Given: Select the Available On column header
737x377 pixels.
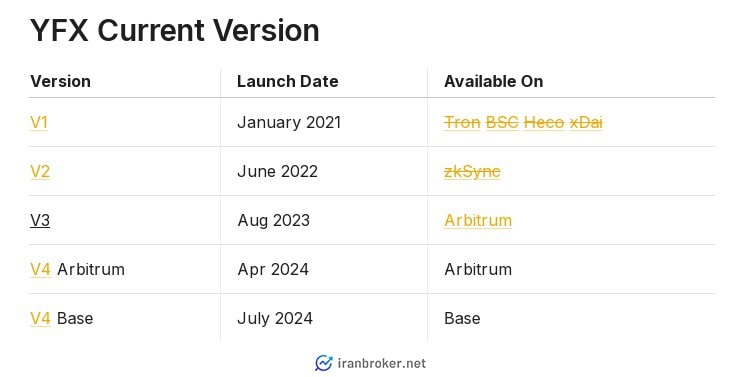Looking at the screenshot, I should [494, 81].
